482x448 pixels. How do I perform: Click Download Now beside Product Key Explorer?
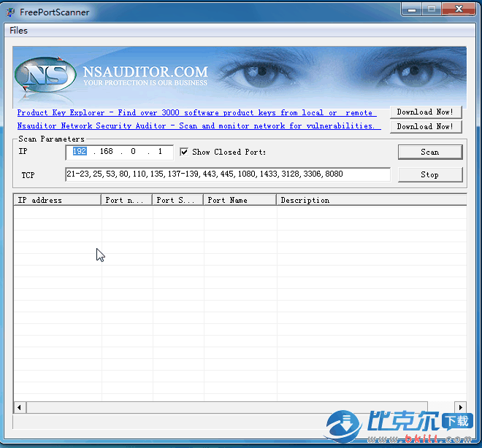pyautogui.click(x=426, y=112)
